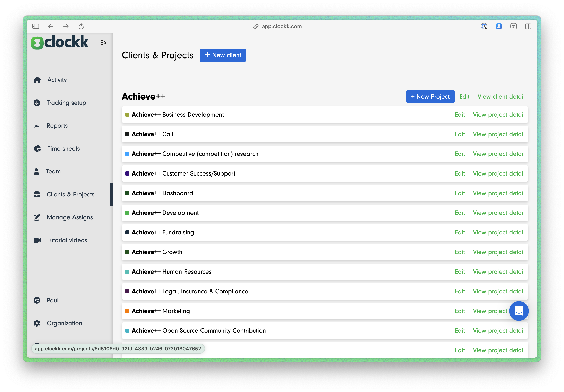Open Team in the sidebar
The image size is (564, 392).
coord(53,171)
